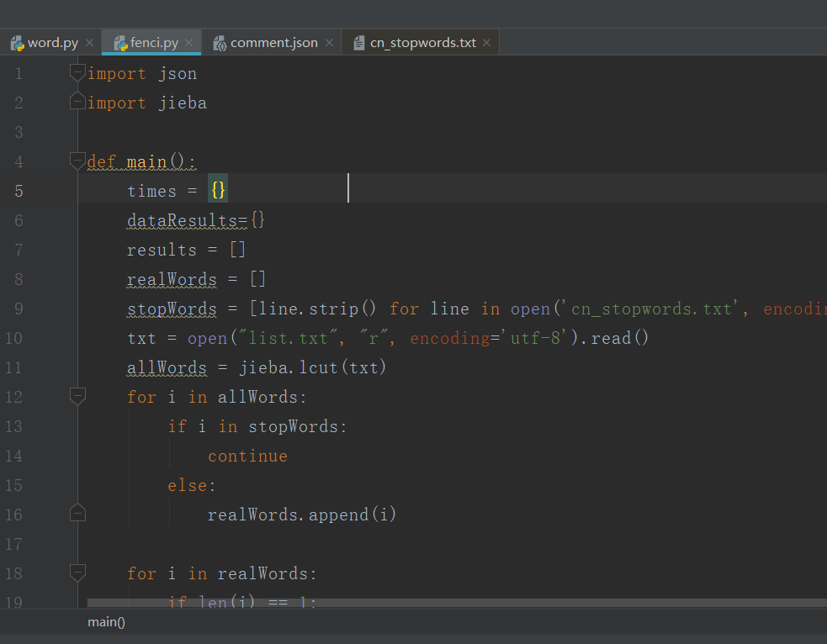Click main() in the breadcrumb bar
This screenshot has width=827, height=644.
point(107,622)
